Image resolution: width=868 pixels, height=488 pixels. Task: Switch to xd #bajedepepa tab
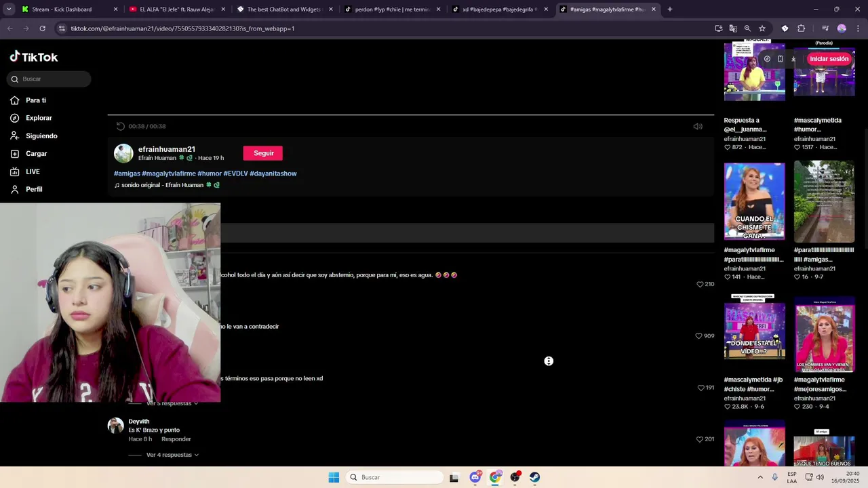(x=500, y=9)
